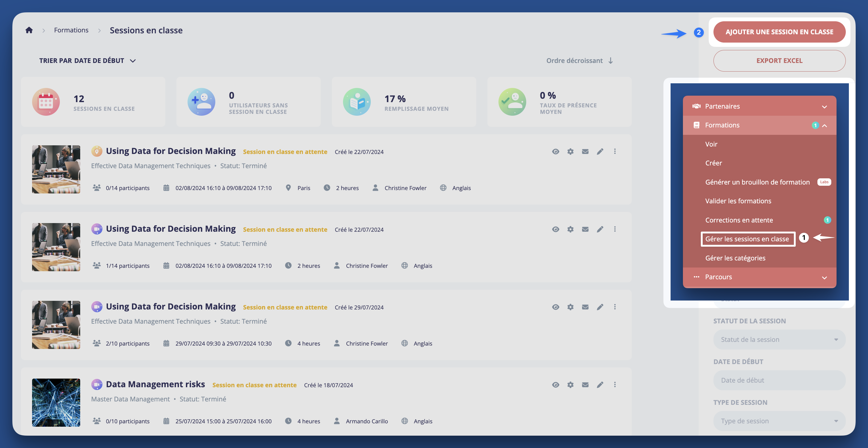
Task: Open three-dot menu on second session row
Action: (x=615, y=229)
